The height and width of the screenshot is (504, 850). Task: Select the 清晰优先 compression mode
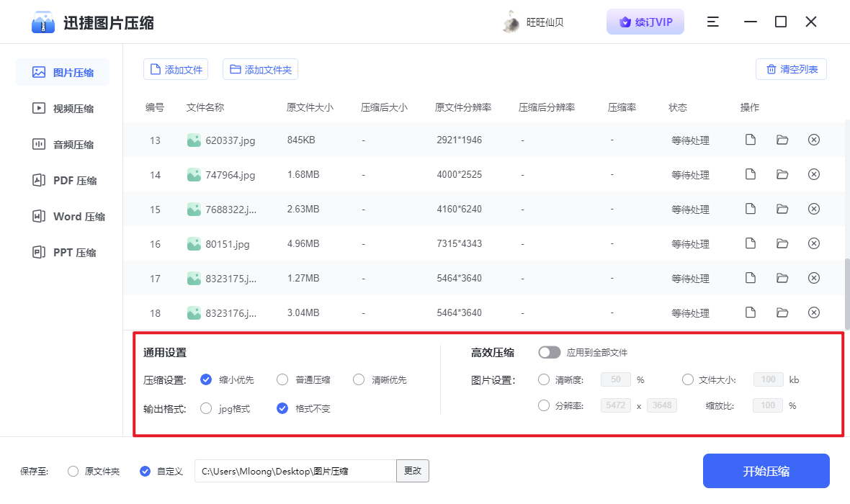coord(358,379)
